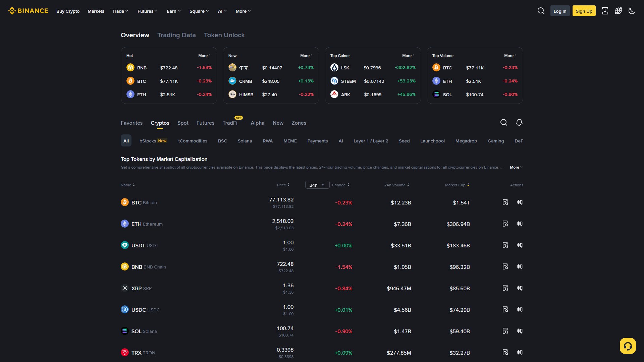
Task: Open trade candlestick icon for SOL row
Action: tap(520, 331)
